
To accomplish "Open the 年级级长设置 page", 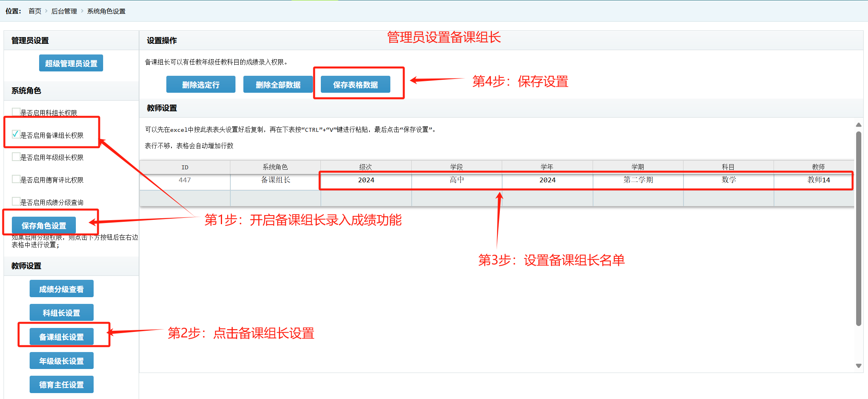I will click(x=62, y=361).
